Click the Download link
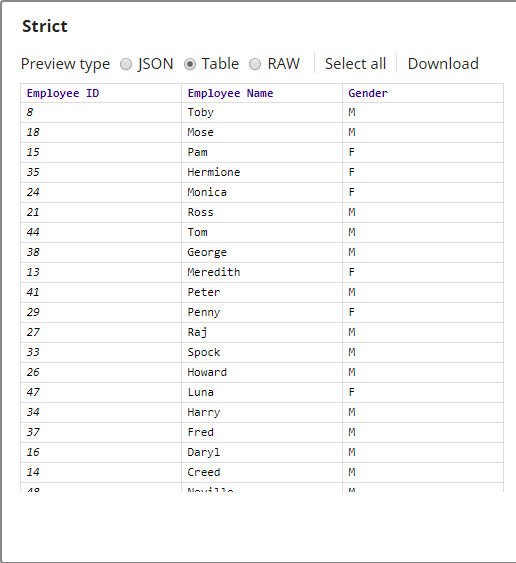 (443, 64)
